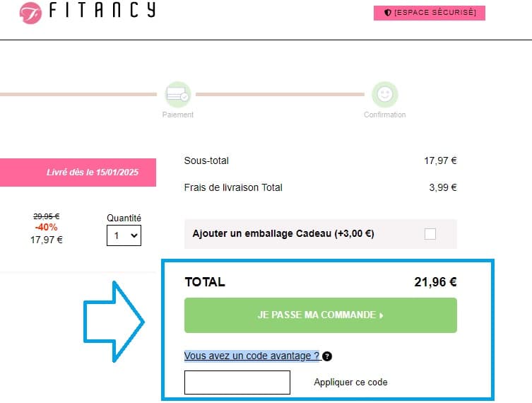Focus the promo code input field
Image resolution: width=532 pixels, height=403 pixels.
tap(237, 382)
